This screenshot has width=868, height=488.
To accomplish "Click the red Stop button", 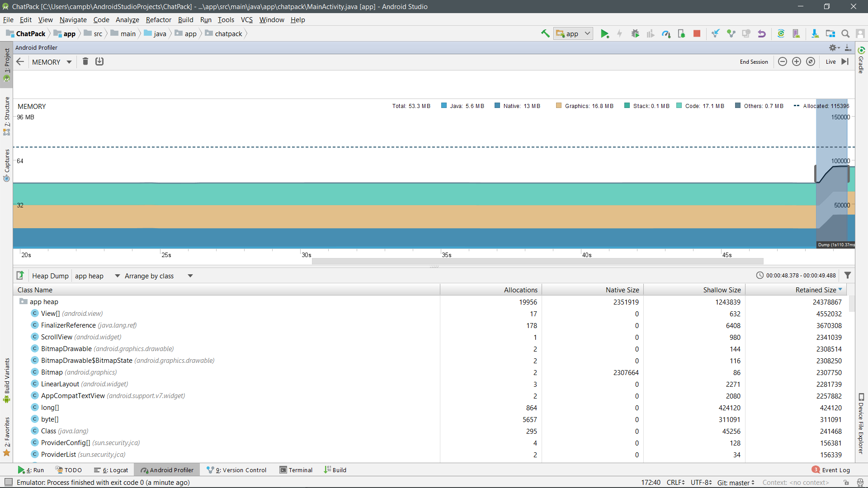I will pyautogui.click(x=697, y=33).
